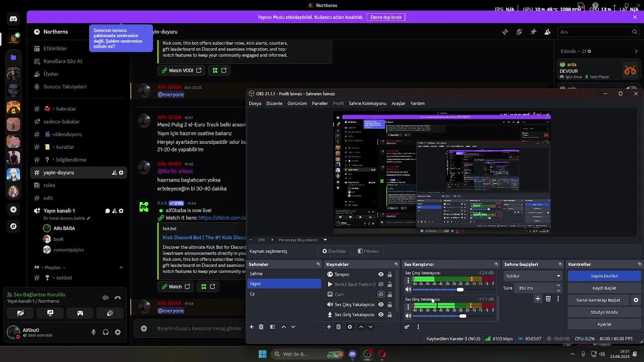Open Discord from Windows taskbar
The height and width of the screenshot is (362, 644).
coord(352,354)
